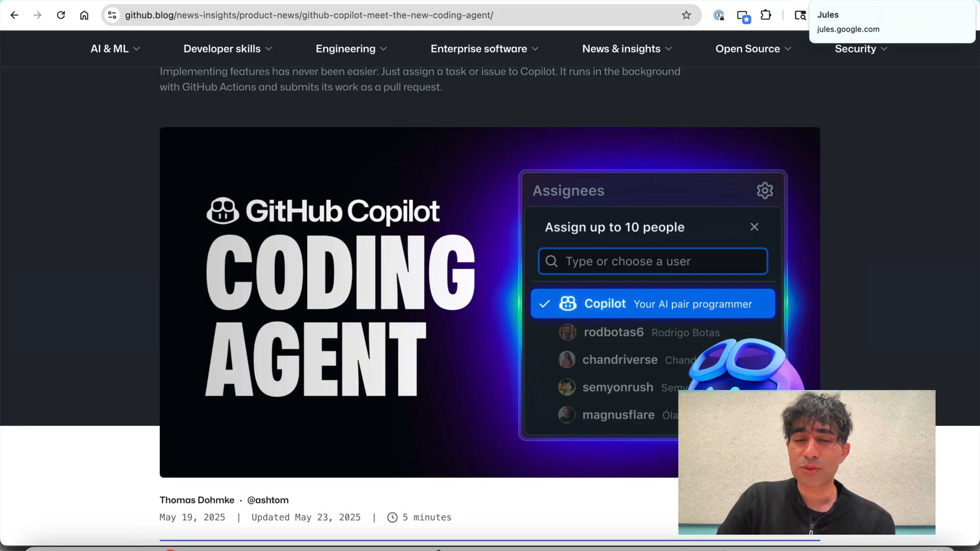Open Thomas Dohmke author link
This screenshot has height=551, width=980.
pos(197,500)
